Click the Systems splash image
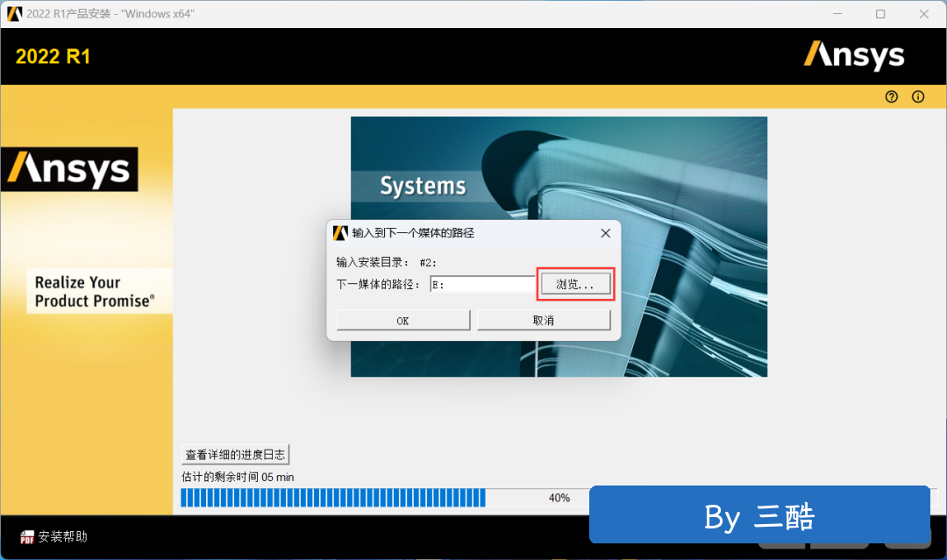Screen dimensions: 947x560 coord(559,247)
